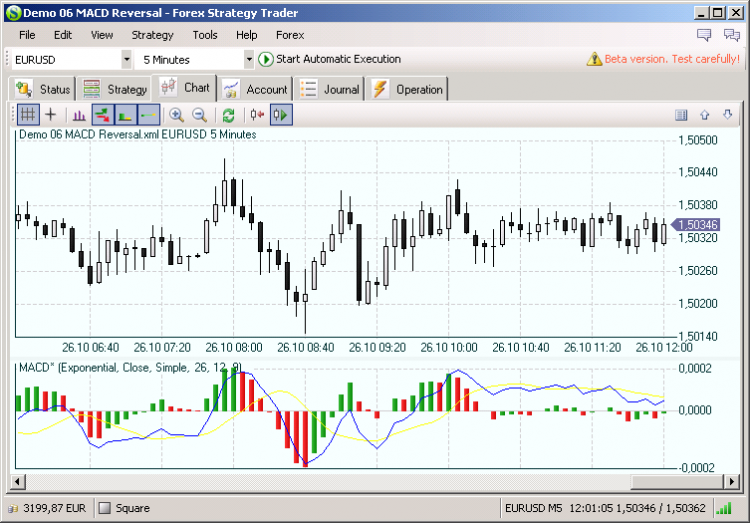Open the Tools menu
The height and width of the screenshot is (523, 750).
pos(205,35)
